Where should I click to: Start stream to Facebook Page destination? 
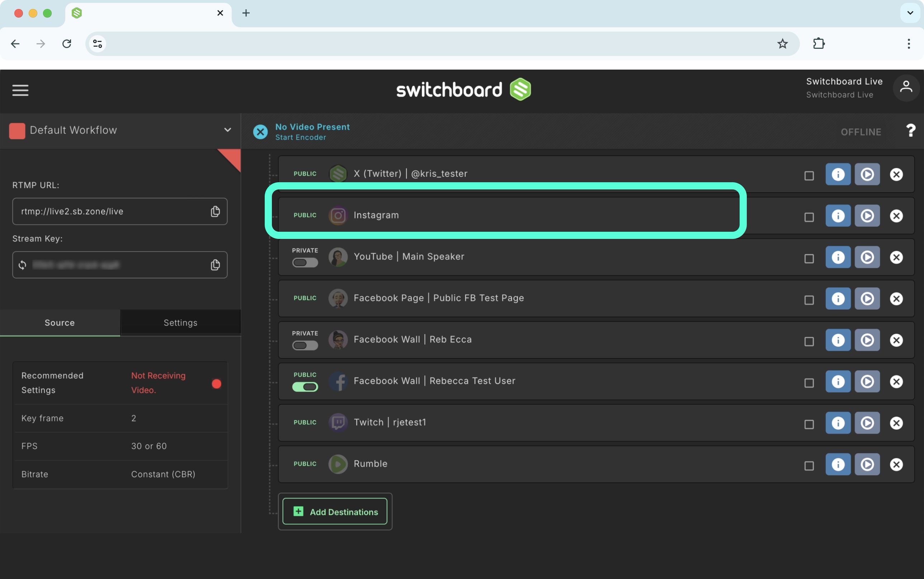tap(867, 298)
